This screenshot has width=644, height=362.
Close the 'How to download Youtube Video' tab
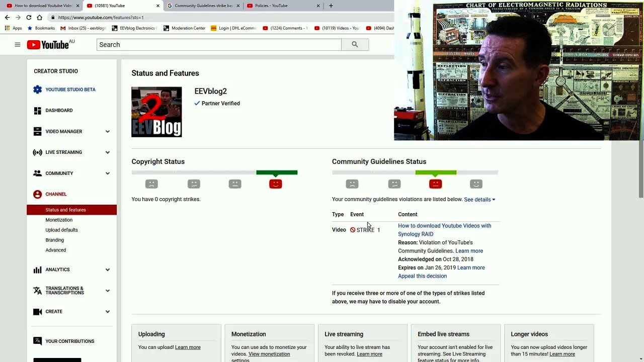coord(77,6)
